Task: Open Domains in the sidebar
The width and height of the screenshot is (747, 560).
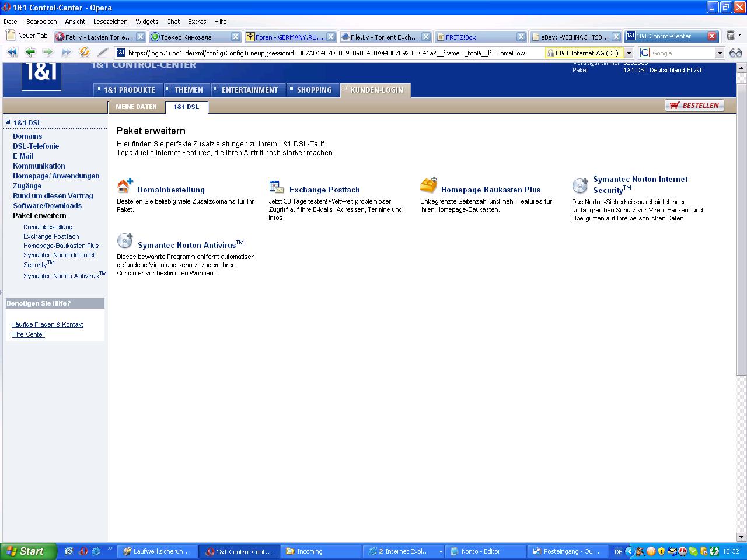Action: [x=27, y=136]
